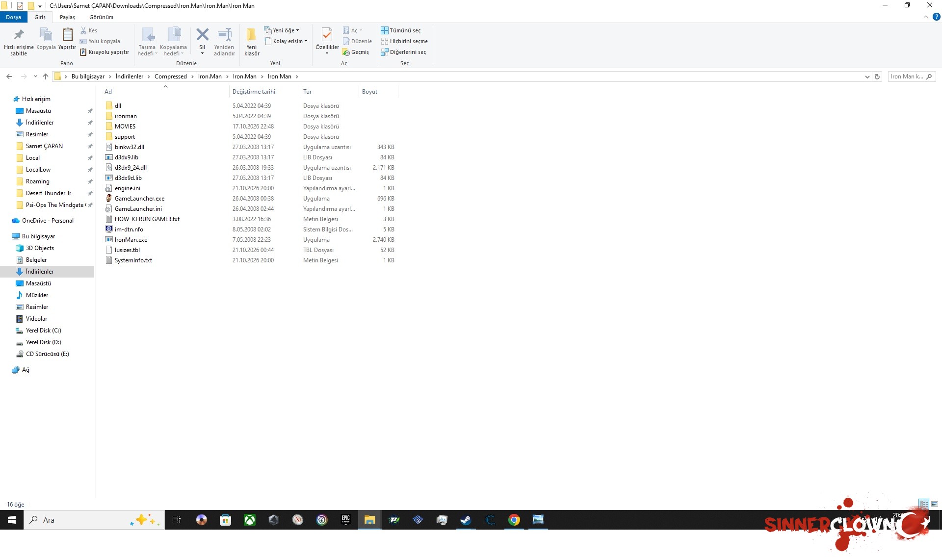
Task: Refresh the current folder view
Action: tap(877, 76)
